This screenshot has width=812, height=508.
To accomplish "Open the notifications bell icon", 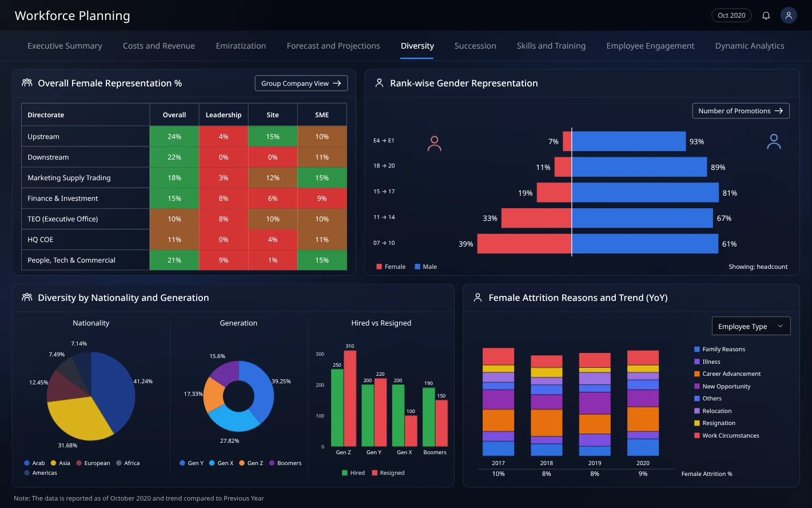I will coord(766,15).
